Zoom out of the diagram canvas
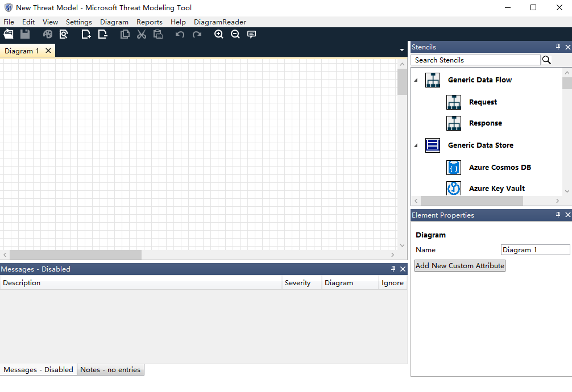The width and height of the screenshot is (572, 392). point(235,35)
